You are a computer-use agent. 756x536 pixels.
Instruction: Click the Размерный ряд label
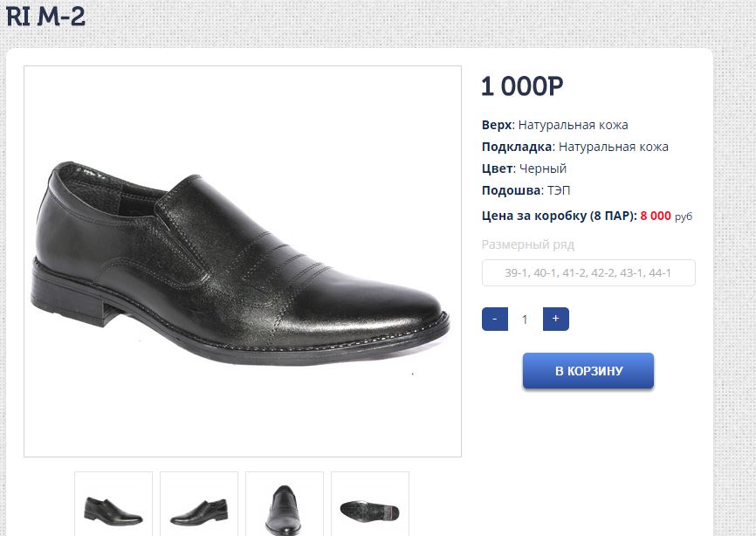coord(528,244)
